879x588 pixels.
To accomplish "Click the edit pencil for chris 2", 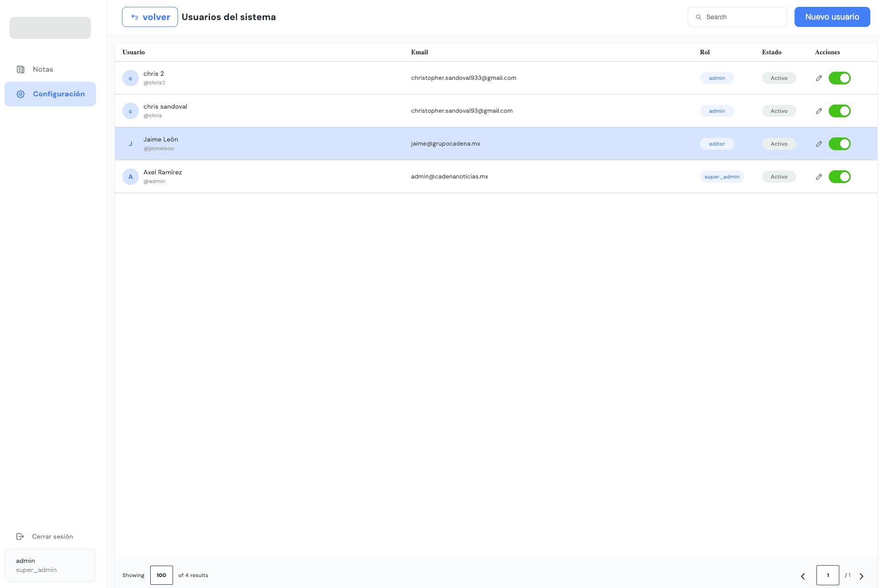I will pyautogui.click(x=819, y=78).
